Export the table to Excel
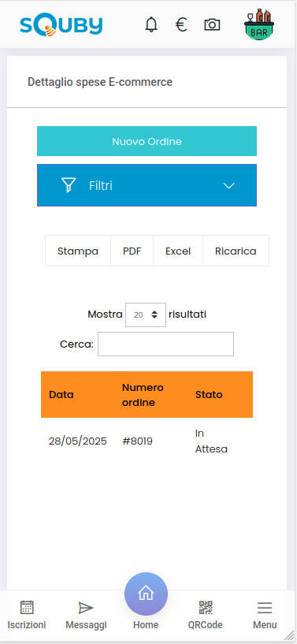Screen dimensions: 297x644 [x=178, y=251]
